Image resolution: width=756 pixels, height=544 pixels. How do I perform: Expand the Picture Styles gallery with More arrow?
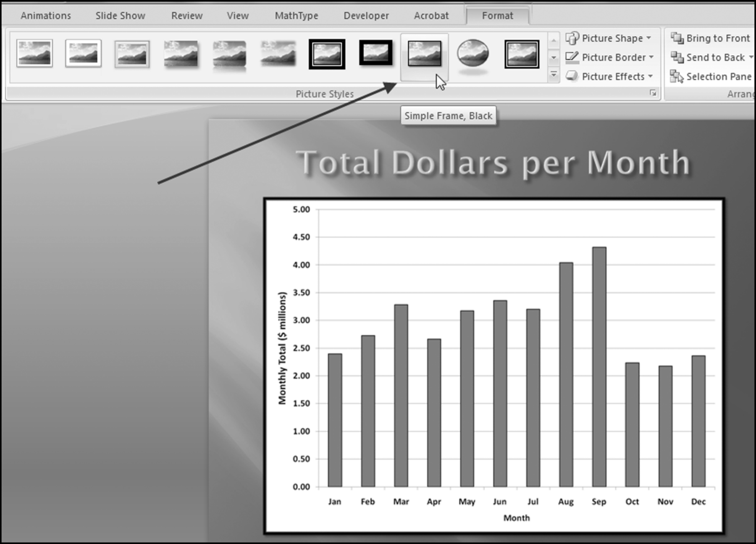coord(554,75)
